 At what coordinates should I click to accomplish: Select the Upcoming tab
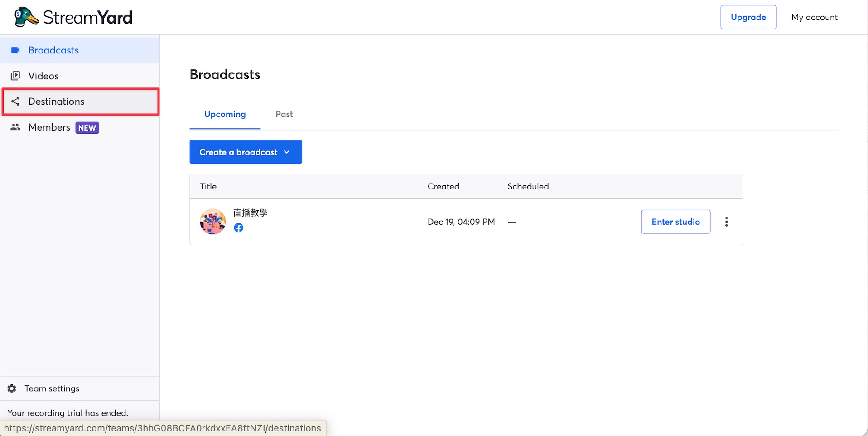coord(225,114)
